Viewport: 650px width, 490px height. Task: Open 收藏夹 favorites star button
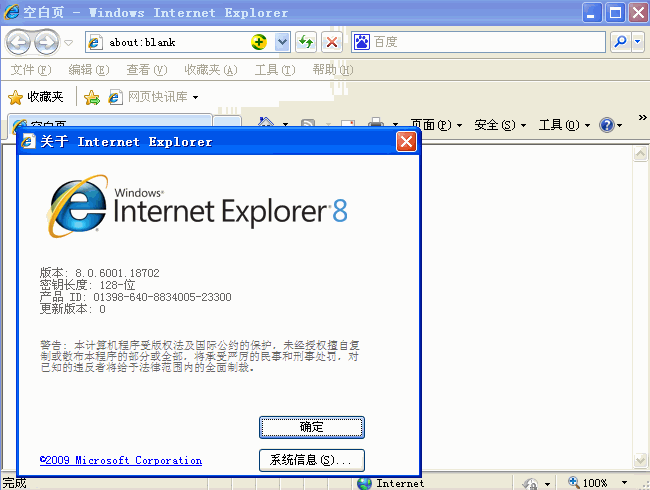tap(36, 97)
